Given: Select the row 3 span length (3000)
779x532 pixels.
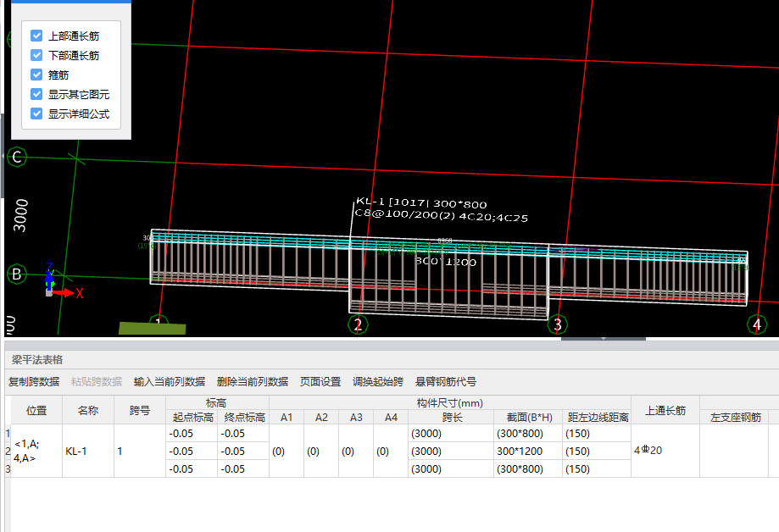Looking at the screenshot, I should tap(451, 469).
